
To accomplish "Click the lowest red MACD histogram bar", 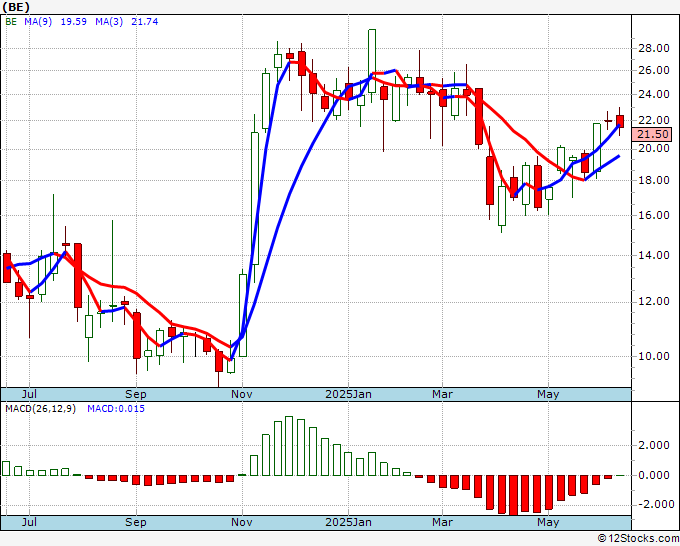I will coord(513,495).
